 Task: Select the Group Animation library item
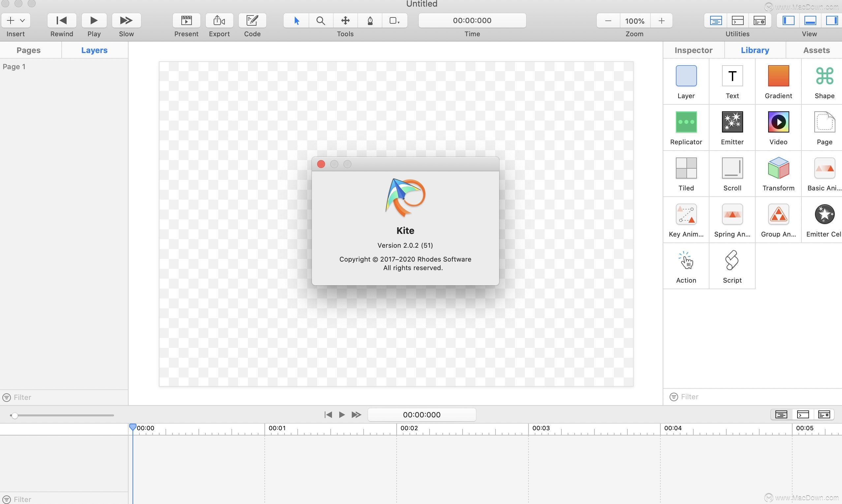coord(778,220)
